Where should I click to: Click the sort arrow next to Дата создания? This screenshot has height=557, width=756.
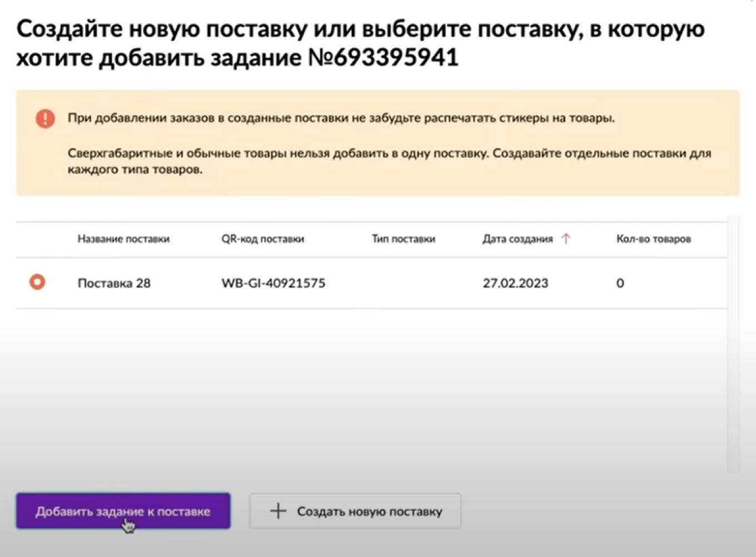pyautogui.click(x=566, y=238)
